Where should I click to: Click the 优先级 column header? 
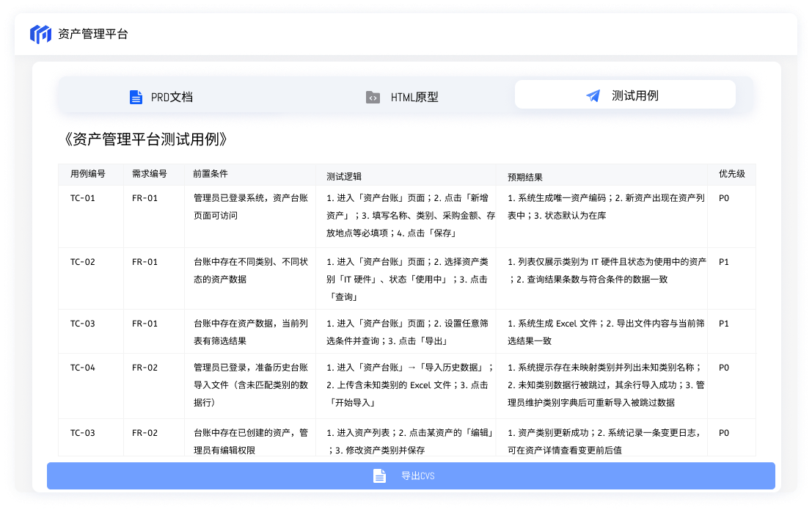[x=732, y=174]
